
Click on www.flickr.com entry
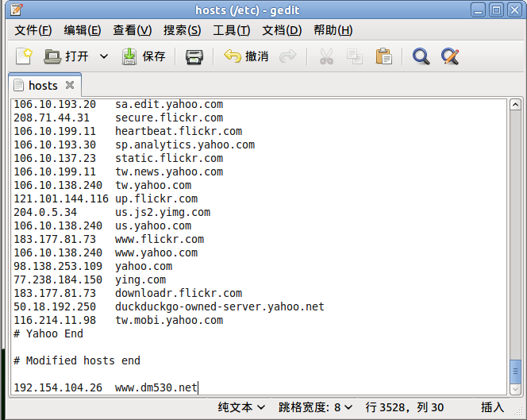point(160,240)
